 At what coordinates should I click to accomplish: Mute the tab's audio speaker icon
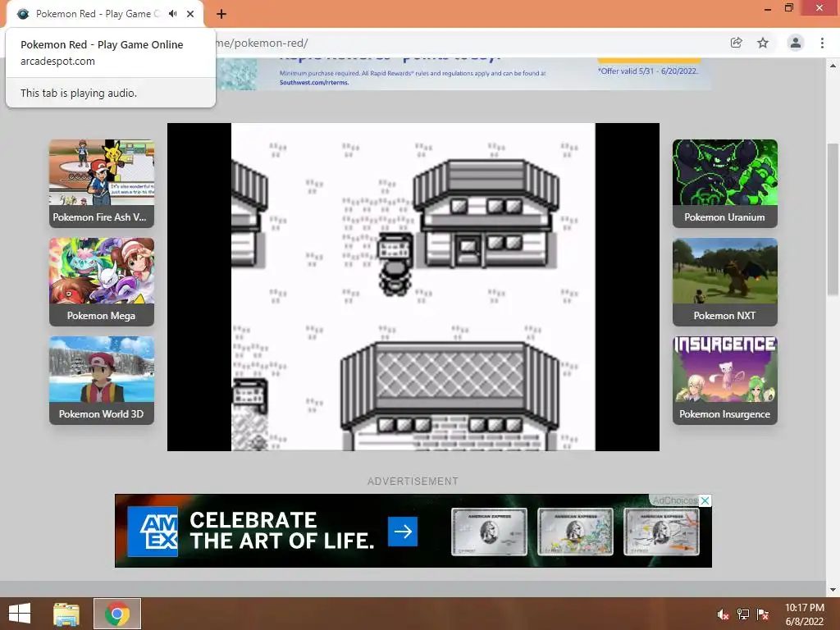click(172, 14)
